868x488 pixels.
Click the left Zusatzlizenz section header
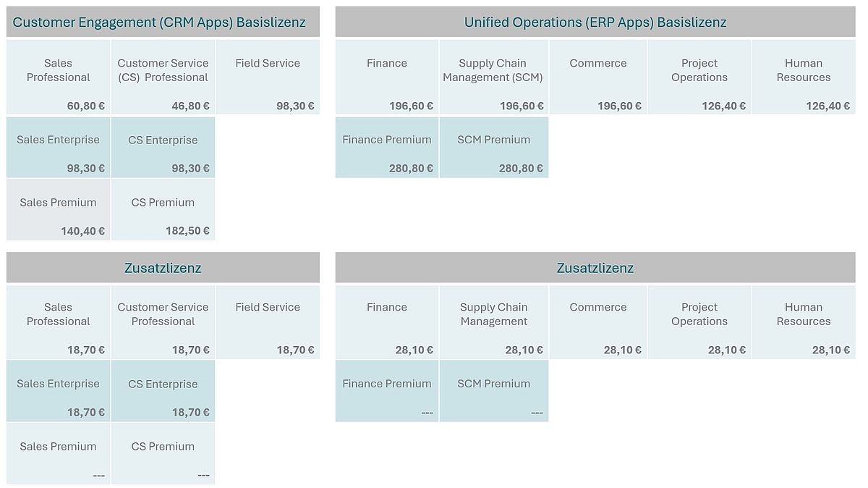point(163,268)
